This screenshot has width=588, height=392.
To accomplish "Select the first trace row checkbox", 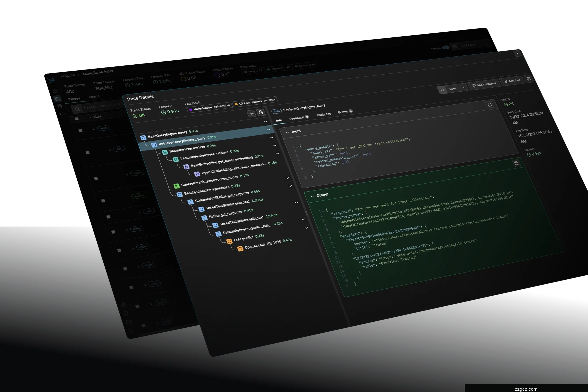I will pos(80,131).
